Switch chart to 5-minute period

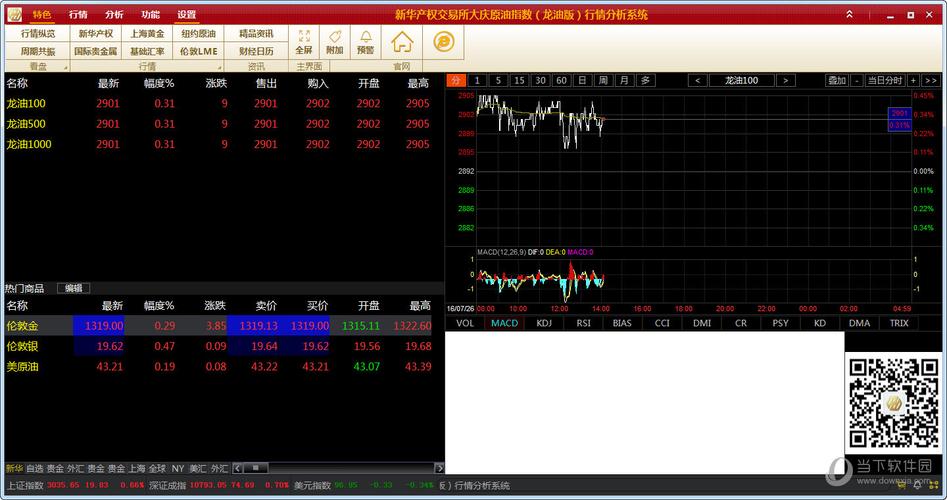pyautogui.click(x=498, y=80)
